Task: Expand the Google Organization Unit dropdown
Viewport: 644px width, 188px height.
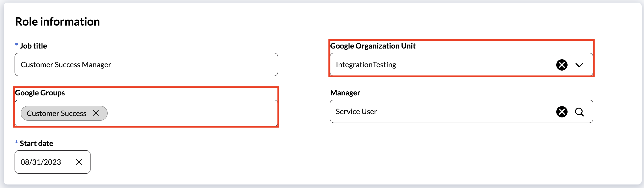Action: tap(579, 65)
